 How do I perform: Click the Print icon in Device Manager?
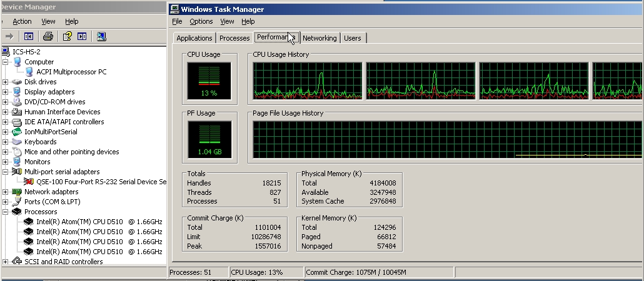(48, 36)
